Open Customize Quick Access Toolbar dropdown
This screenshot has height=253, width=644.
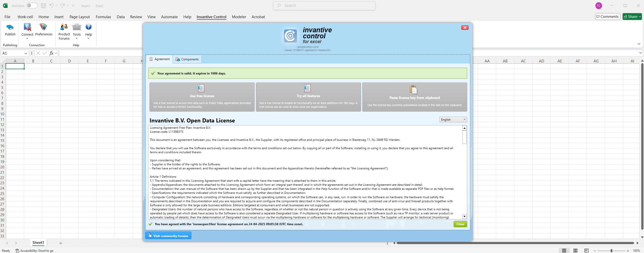tap(73, 6)
